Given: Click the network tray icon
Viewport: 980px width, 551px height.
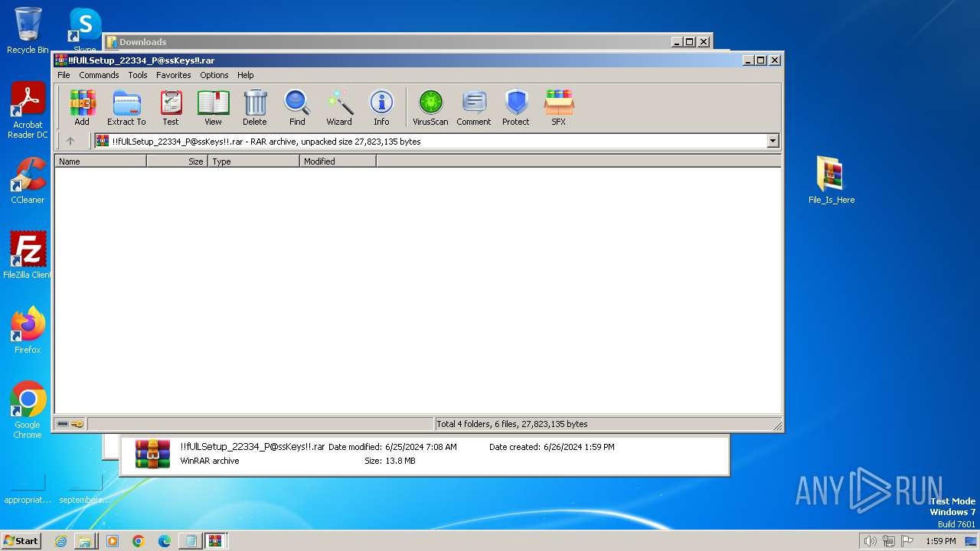Looking at the screenshot, I should [888, 541].
